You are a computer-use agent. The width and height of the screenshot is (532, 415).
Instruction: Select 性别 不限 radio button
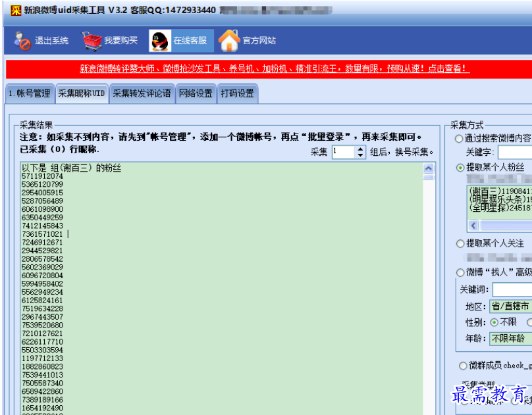click(494, 322)
